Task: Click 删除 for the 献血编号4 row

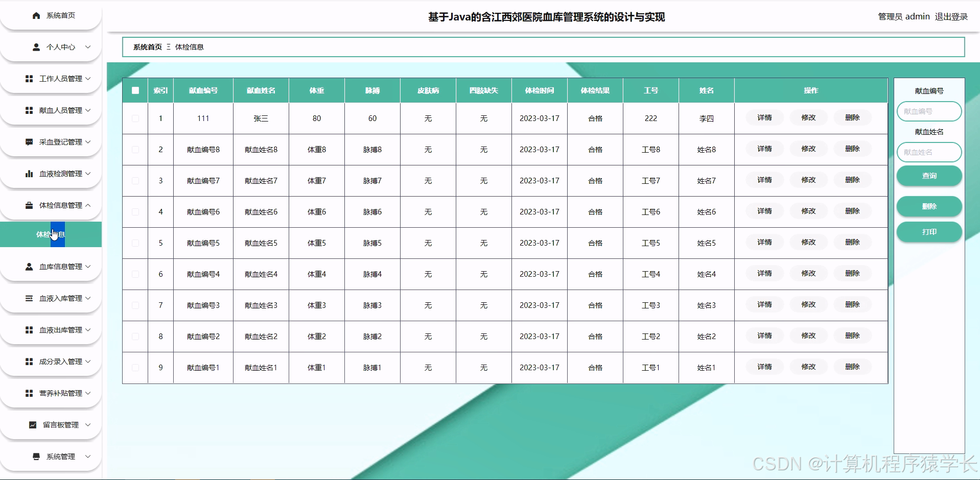Action: pos(852,273)
